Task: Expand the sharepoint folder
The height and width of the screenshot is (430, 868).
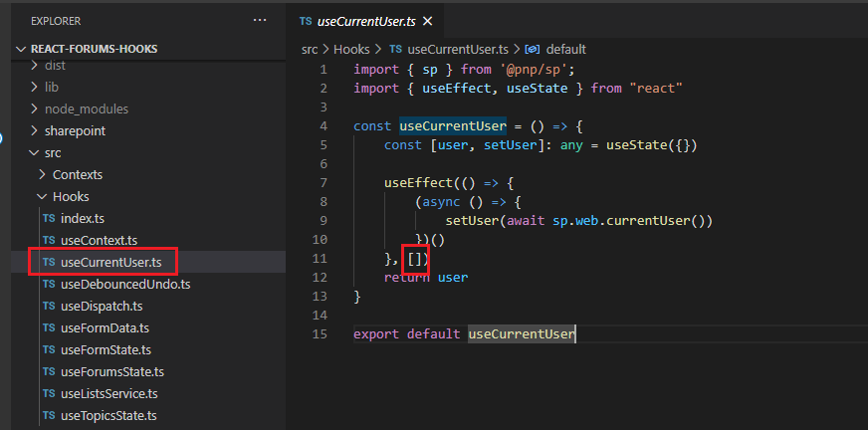Action: pyautogui.click(x=75, y=130)
